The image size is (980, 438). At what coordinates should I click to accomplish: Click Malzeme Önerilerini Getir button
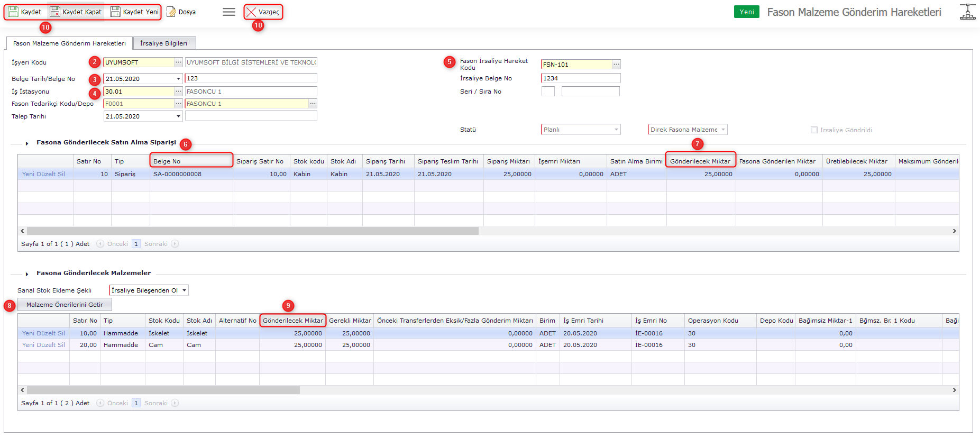coord(65,305)
